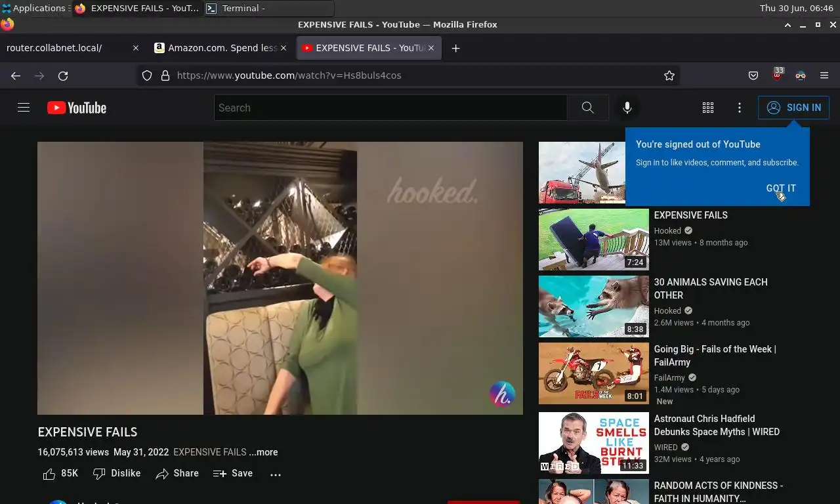
Task: Go forward with the browser forward arrow
Action: pyautogui.click(x=39, y=75)
